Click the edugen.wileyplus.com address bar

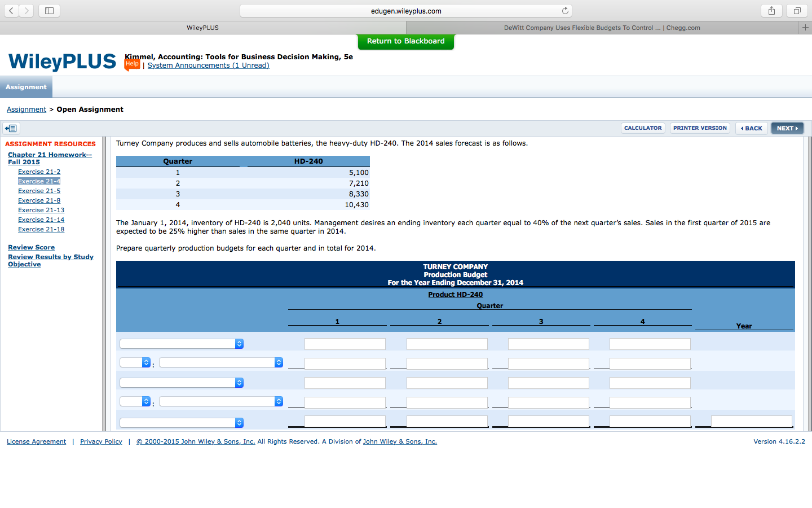tap(406, 11)
